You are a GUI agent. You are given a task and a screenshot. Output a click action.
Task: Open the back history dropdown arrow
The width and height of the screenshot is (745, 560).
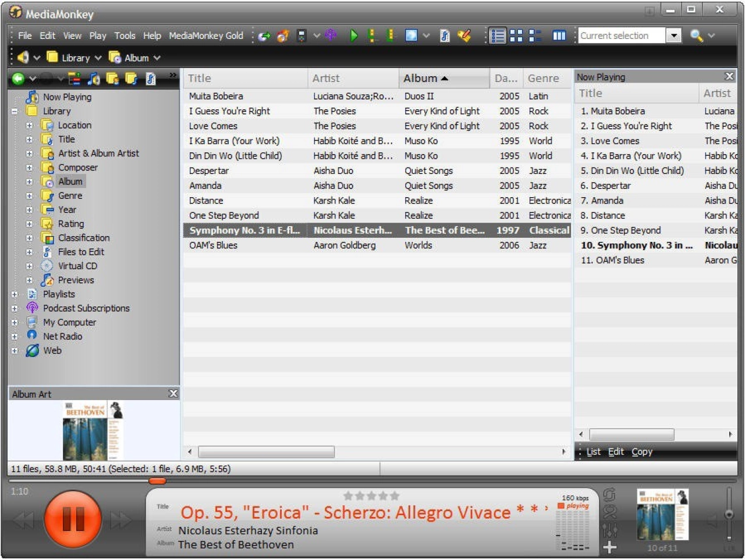[x=32, y=78]
